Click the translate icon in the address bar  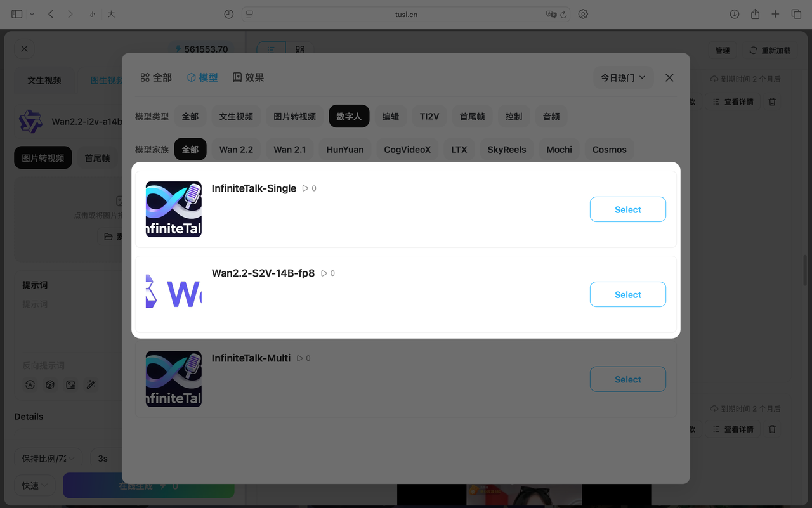551,14
